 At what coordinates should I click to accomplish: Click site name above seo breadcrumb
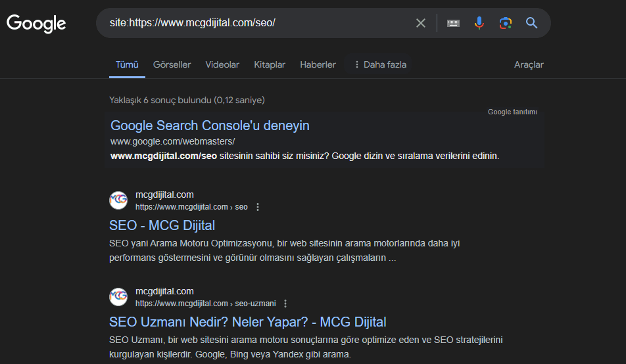164,194
